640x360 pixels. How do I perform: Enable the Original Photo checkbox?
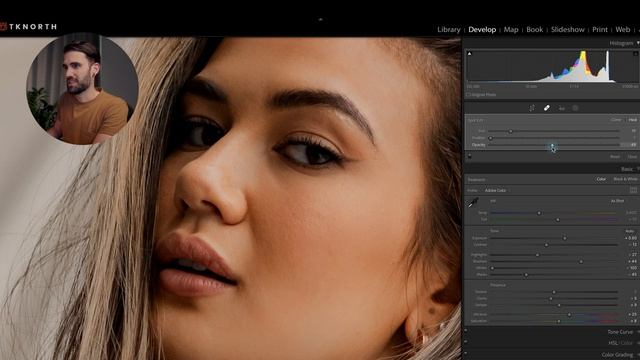pyautogui.click(x=469, y=95)
